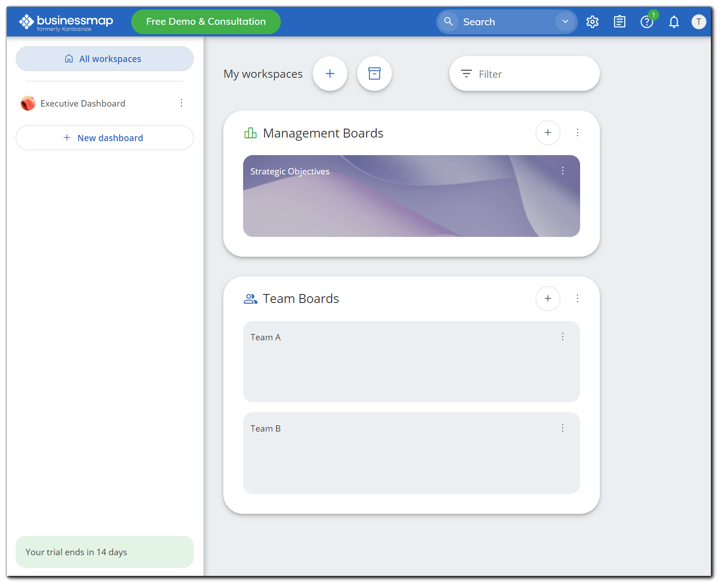Click the filter lines icon
This screenshot has width=723, height=588.
(x=466, y=74)
